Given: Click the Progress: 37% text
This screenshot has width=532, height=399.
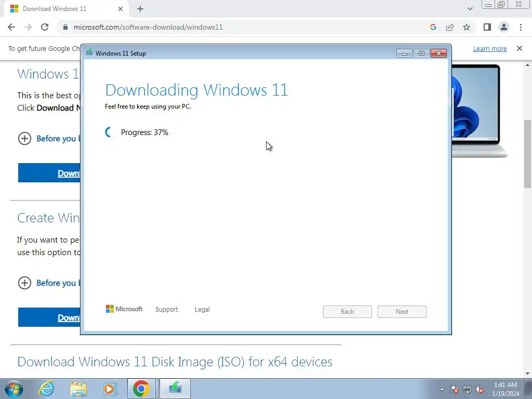Looking at the screenshot, I should [144, 132].
